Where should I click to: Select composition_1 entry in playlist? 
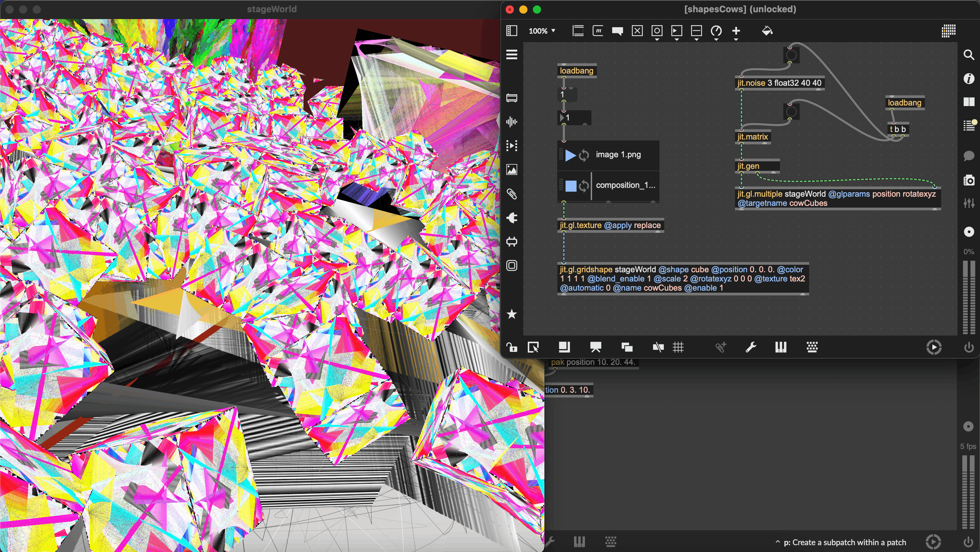coord(625,185)
